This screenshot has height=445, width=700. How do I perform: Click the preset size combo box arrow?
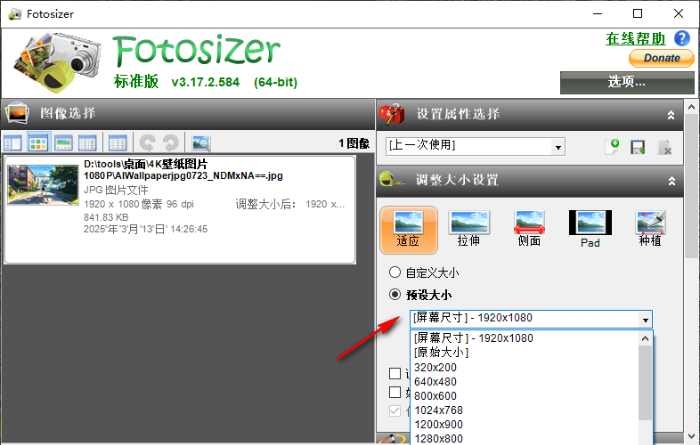645,320
